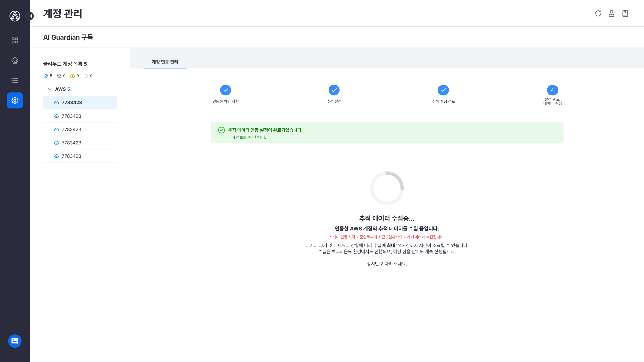Image resolution: width=644 pixels, height=362 pixels.
Task: Click step 추적 설정 검토 checkmark
Action: click(x=443, y=90)
